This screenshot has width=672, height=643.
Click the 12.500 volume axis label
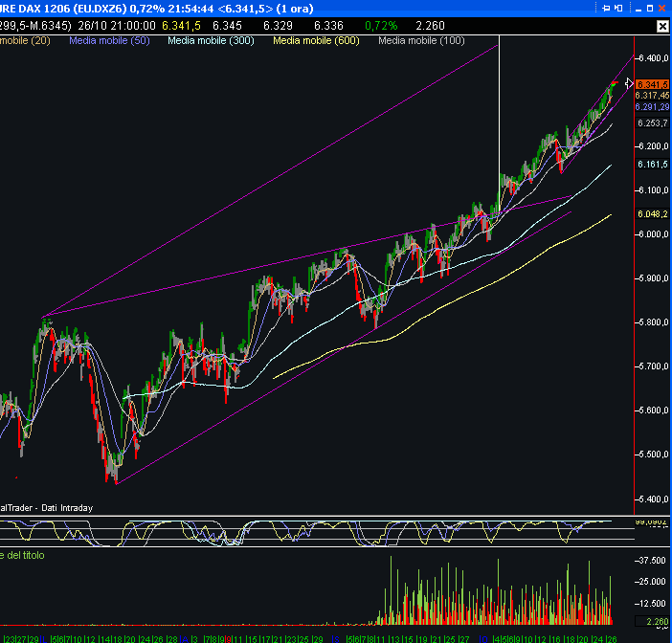pyautogui.click(x=653, y=603)
